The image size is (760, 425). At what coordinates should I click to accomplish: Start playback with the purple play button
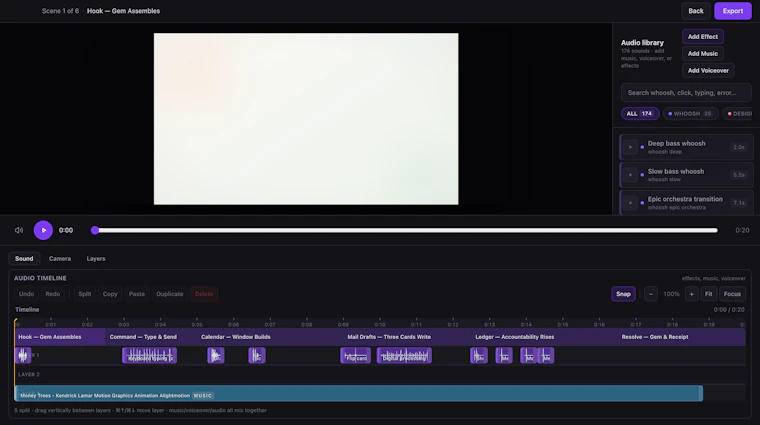tap(43, 230)
